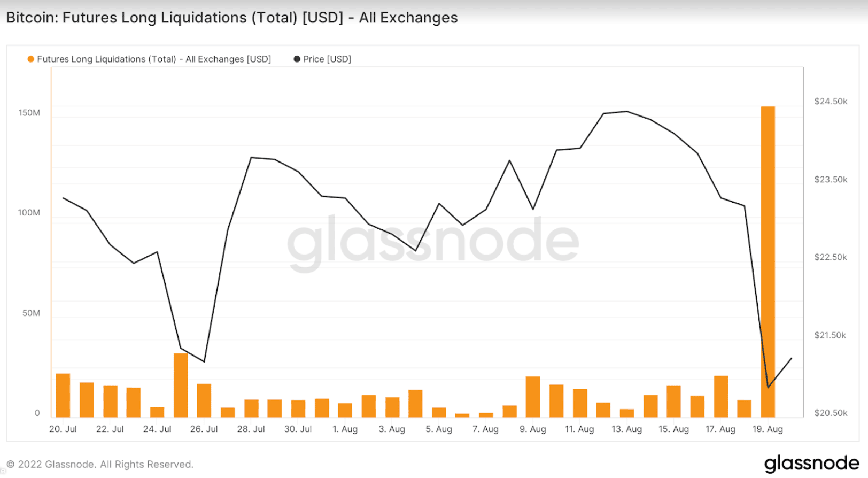This screenshot has height=478, width=868.
Task: Toggle the Price [USD] legend label
Action: pyautogui.click(x=327, y=59)
